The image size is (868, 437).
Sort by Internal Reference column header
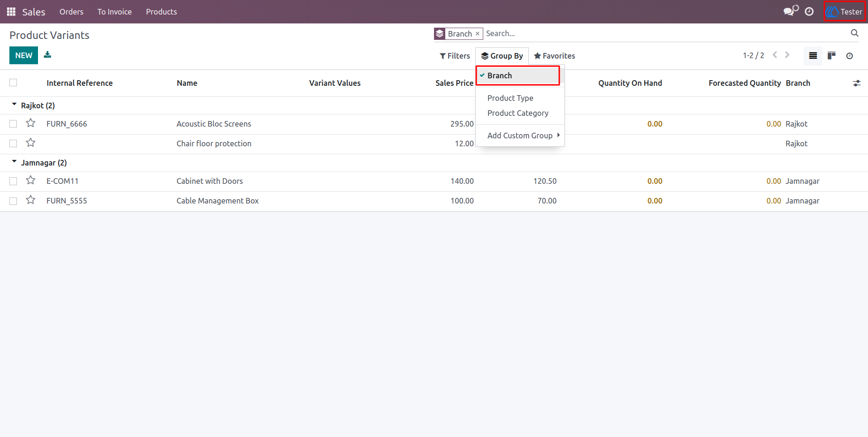(x=80, y=83)
